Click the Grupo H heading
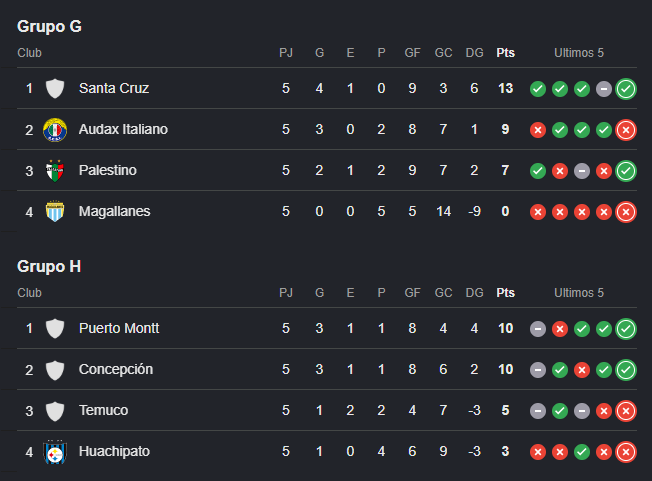Viewport: 652px width, 481px height. [49, 266]
